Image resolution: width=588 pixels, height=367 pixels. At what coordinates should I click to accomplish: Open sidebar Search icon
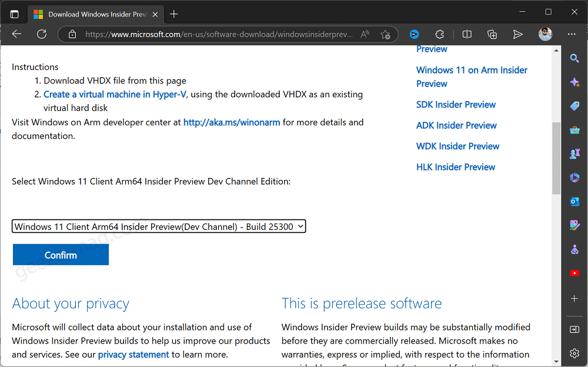point(574,58)
